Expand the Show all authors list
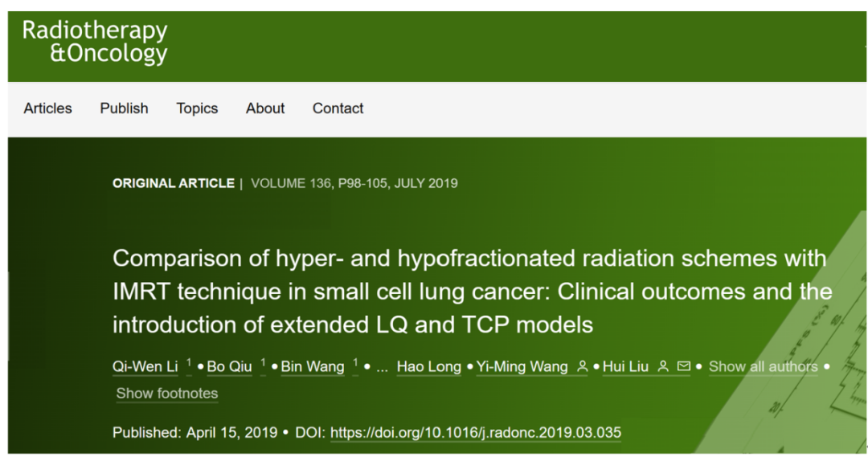Image resolution: width=868 pixels, height=457 pixels. (x=763, y=367)
